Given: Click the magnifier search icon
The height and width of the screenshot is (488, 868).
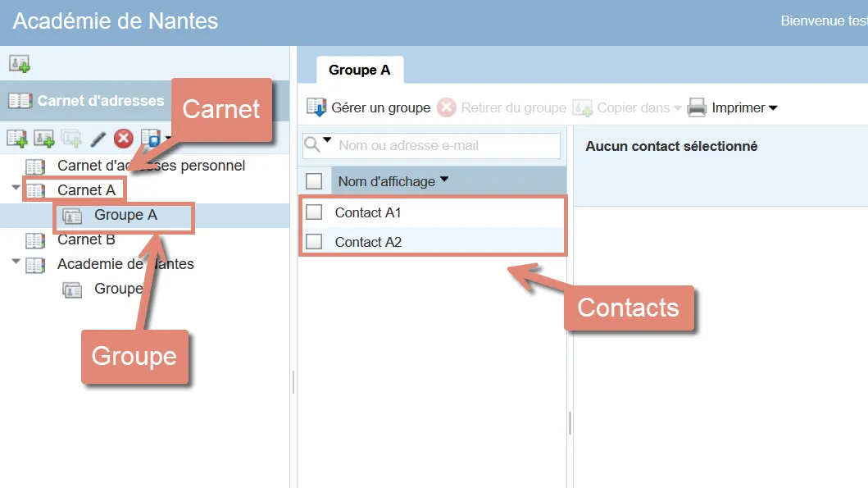Looking at the screenshot, I should pos(312,144).
